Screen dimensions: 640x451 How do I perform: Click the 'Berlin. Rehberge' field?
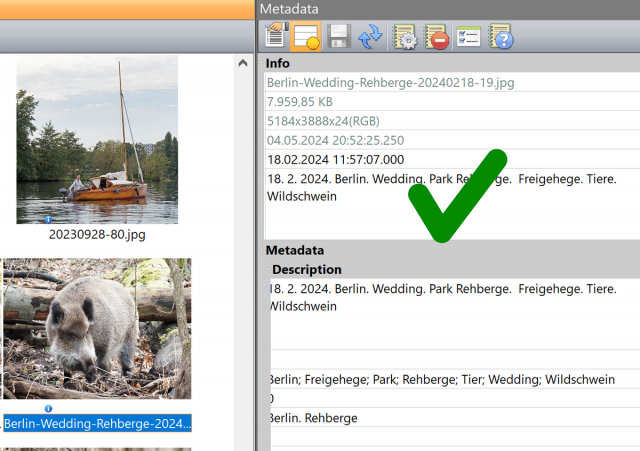454,418
